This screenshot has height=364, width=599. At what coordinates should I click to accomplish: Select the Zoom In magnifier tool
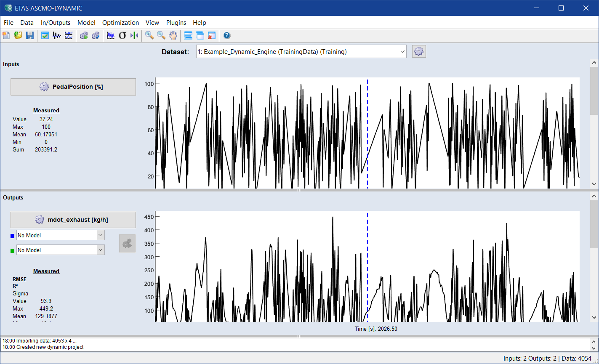click(149, 36)
